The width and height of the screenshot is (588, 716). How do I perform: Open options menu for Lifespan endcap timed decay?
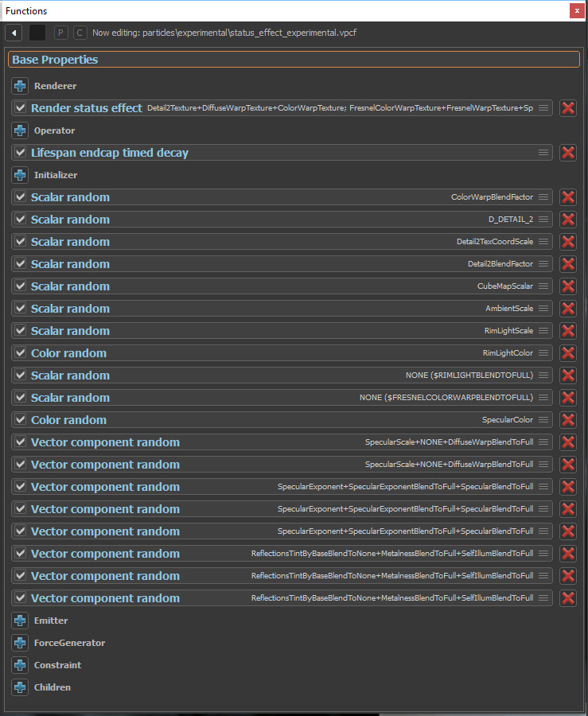pyautogui.click(x=545, y=153)
